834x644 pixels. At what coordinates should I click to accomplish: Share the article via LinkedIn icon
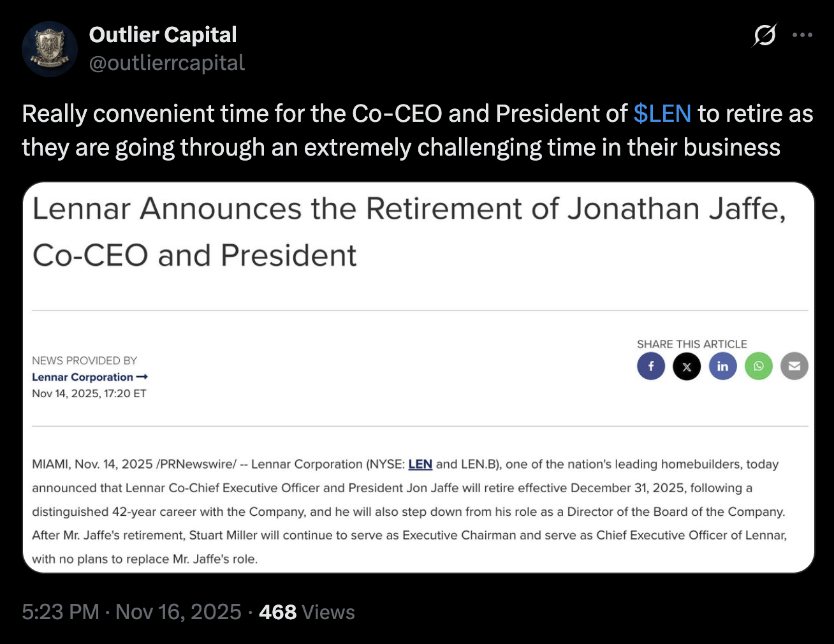click(722, 366)
